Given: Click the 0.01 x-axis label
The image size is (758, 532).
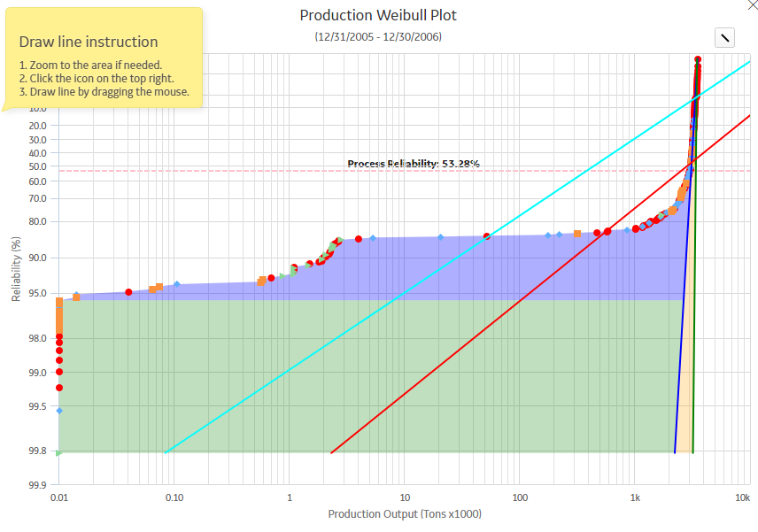Looking at the screenshot, I should pyautogui.click(x=59, y=497).
